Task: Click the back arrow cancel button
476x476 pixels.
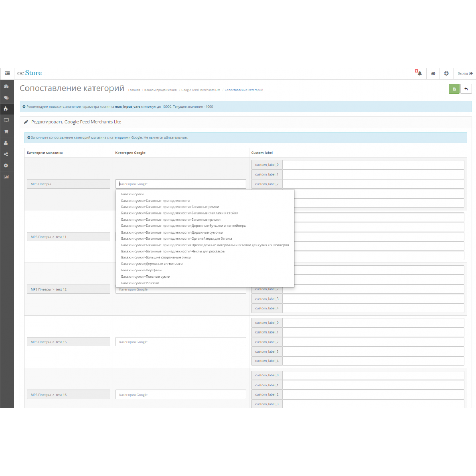Action: coord(466,89)
